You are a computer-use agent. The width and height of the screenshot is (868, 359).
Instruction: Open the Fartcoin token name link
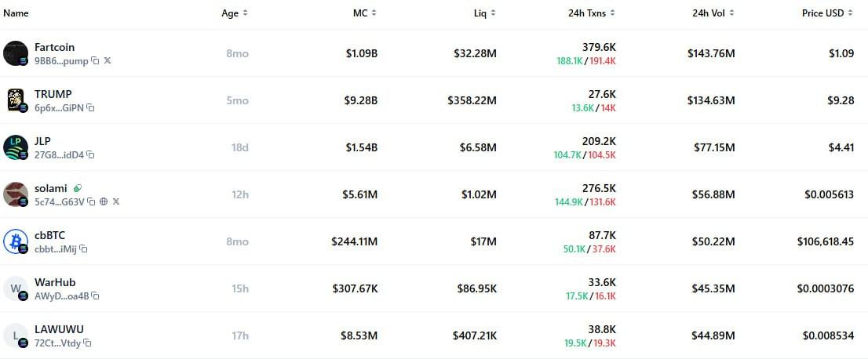pos(54,48)
